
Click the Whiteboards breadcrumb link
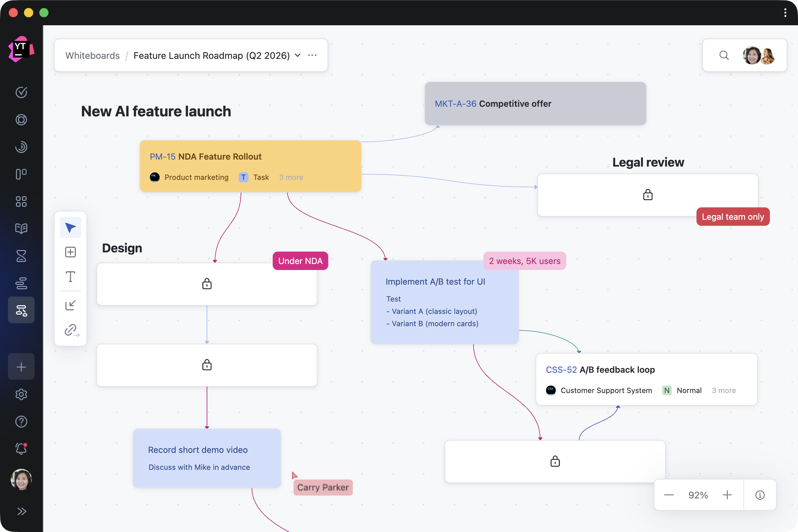92,55
